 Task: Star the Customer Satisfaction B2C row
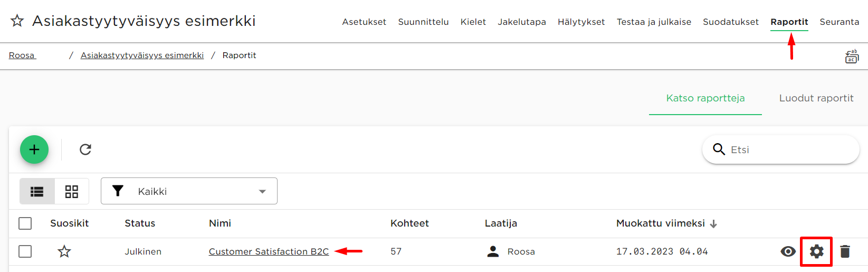tap(64, 251)
